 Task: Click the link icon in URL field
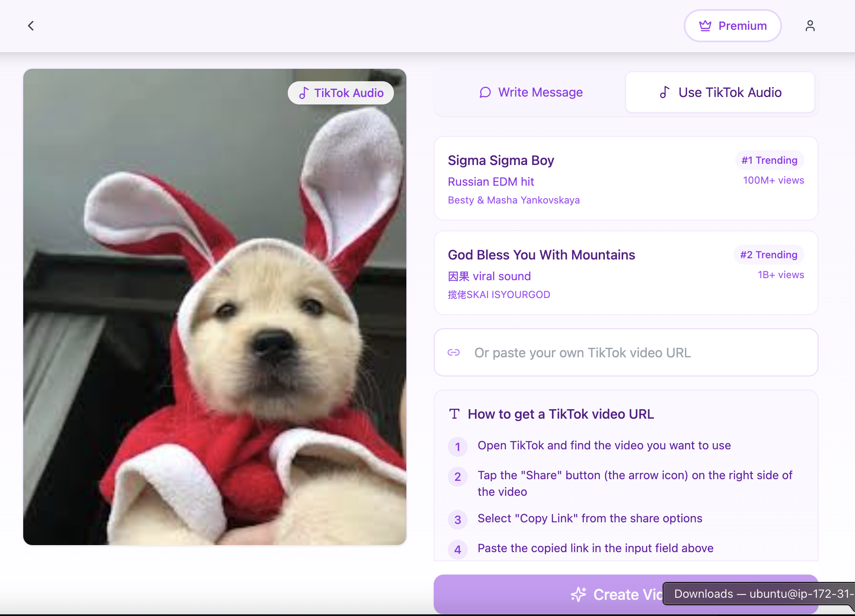[454, 352]
